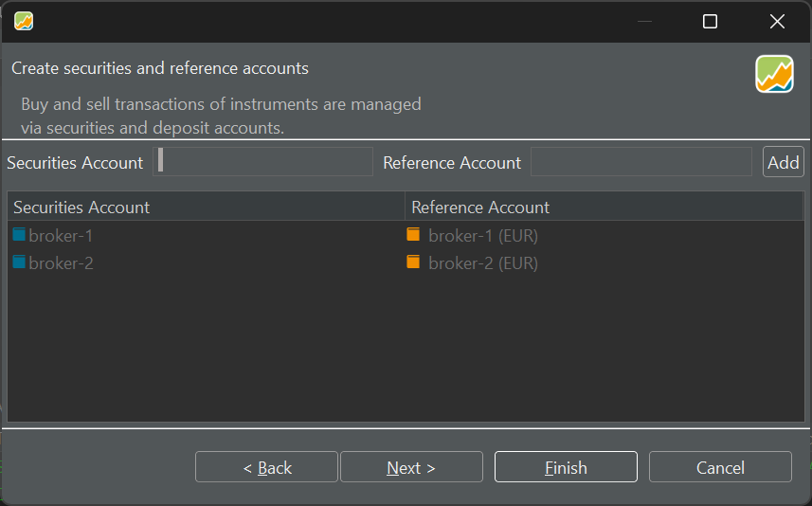Click the orange account icon beside broker-1 (EUR)

(413, 235)
